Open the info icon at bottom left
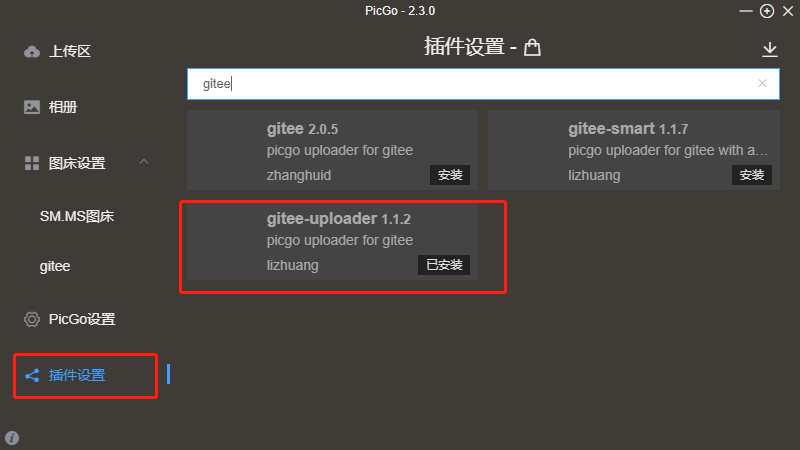The image size is (800, 450). (12, 438)
